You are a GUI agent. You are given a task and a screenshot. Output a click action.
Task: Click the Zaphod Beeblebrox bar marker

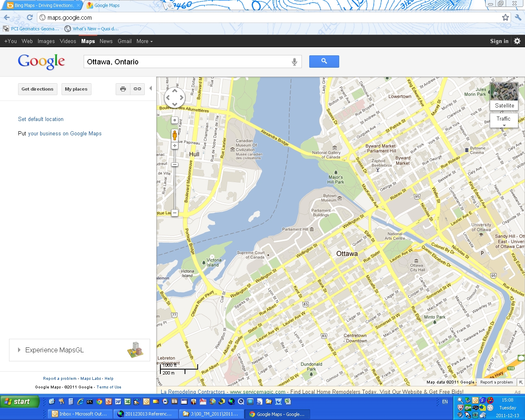tap(378, 169)
